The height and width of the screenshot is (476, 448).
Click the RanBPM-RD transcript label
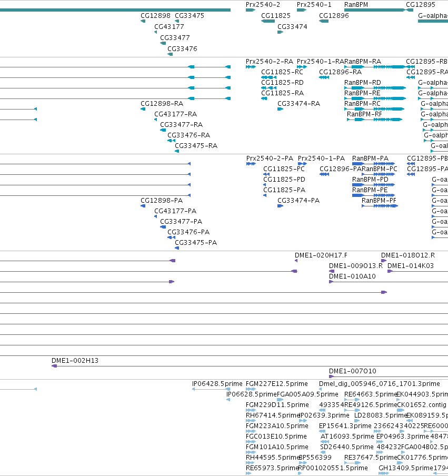click(x=363, y=83)
